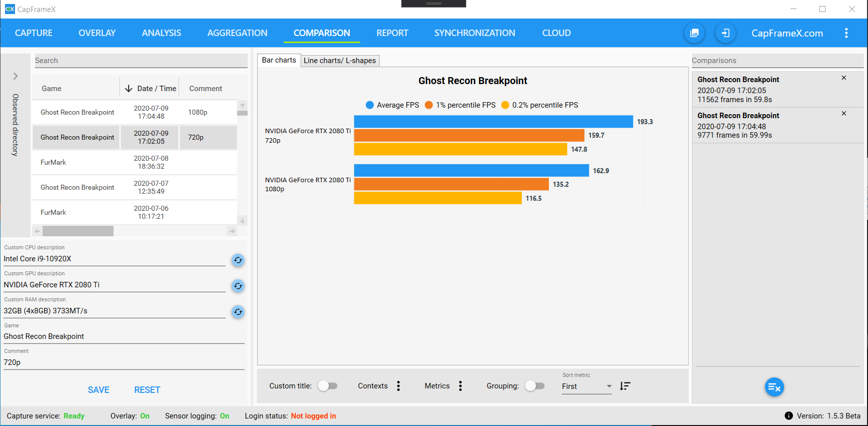This screenshot has width=868, height=426.
Task: Click the record list scroll-up arrow
Action: [243, 105]
